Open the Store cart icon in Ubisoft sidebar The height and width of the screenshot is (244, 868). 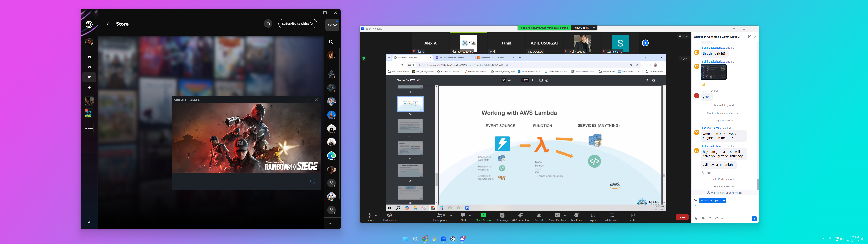click(89, 77)
